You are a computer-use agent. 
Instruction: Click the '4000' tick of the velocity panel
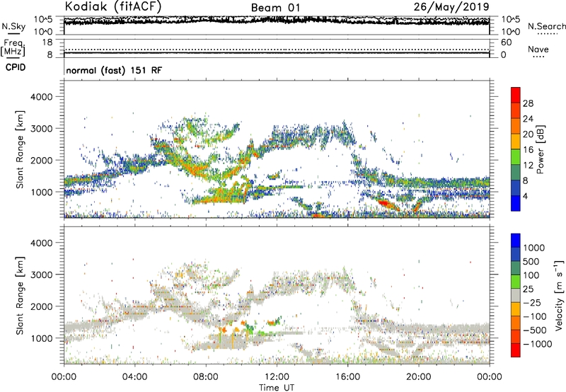tap(41, 243)
